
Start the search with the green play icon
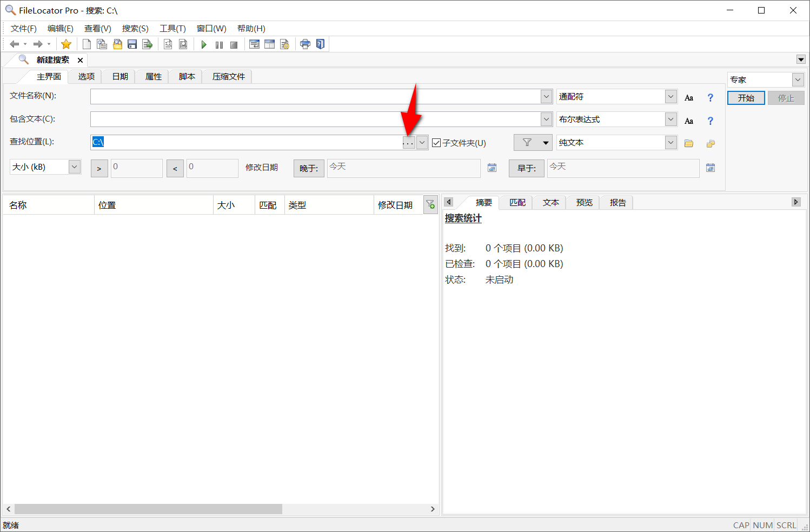(x=204, y=44)
